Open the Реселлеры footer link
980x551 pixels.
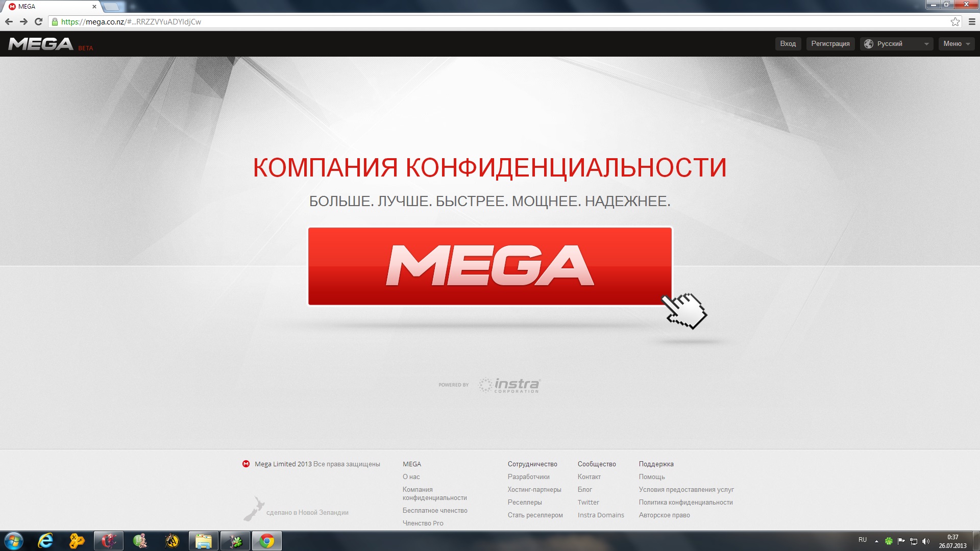point(525,503)
